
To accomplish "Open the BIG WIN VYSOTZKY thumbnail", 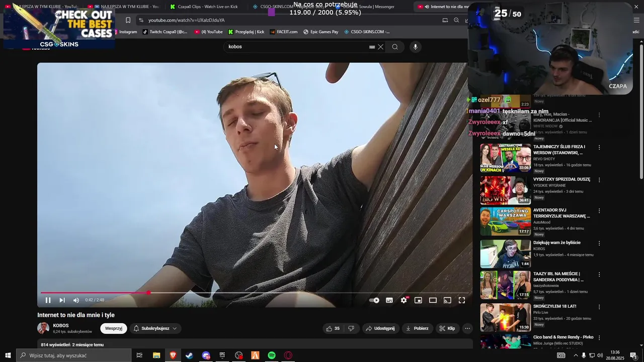I will click(x=505, y=190).
